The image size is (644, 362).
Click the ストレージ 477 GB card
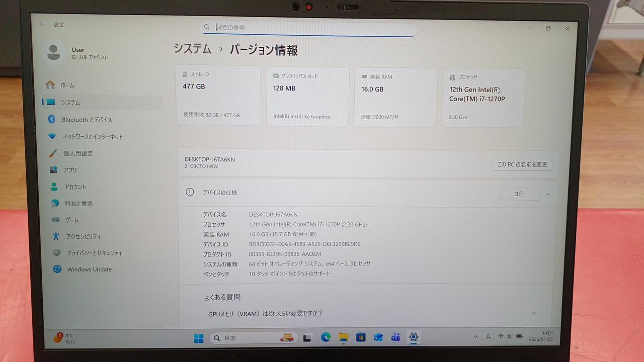[218, 96]
